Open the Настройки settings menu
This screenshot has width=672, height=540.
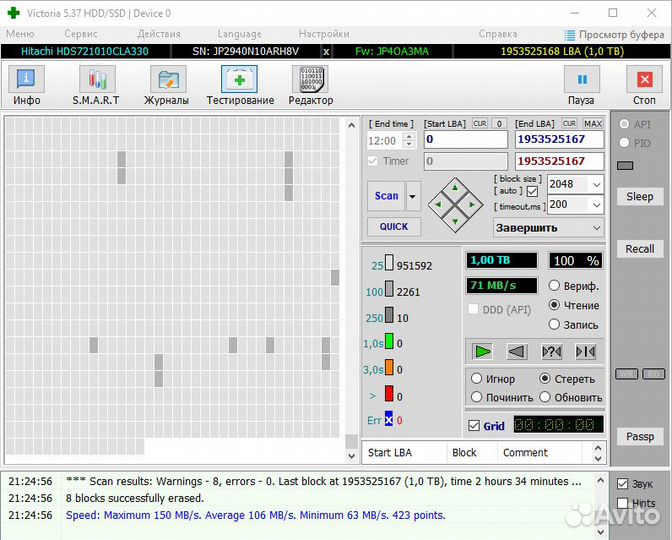324,33
